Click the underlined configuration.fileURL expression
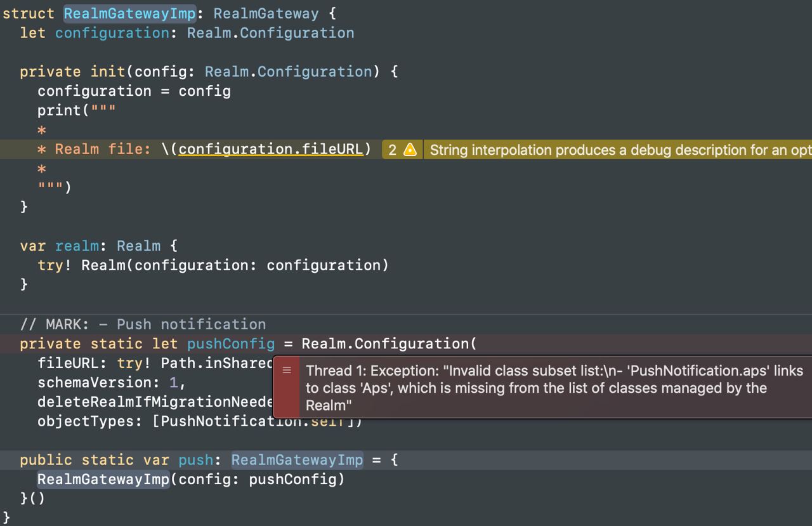The height and width of the screenshot is (526, 812). coord(271,149)
